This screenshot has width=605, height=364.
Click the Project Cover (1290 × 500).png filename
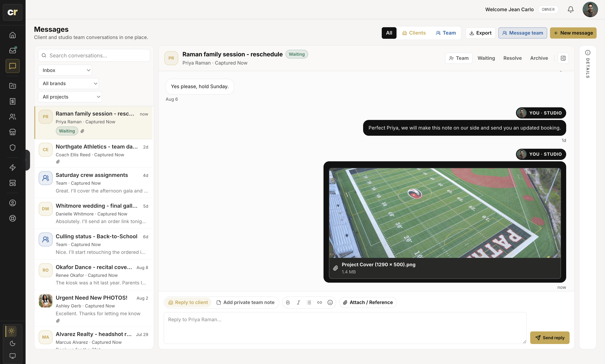[x=379, y=265]
